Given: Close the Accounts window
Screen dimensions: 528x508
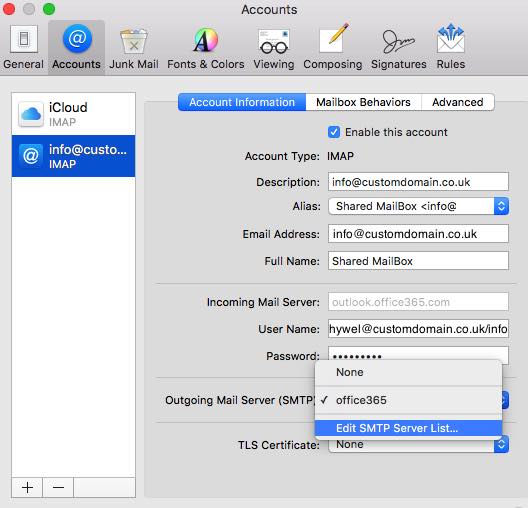Looking at the screenshot, I should pyautogui.click(x=9, y=9).
